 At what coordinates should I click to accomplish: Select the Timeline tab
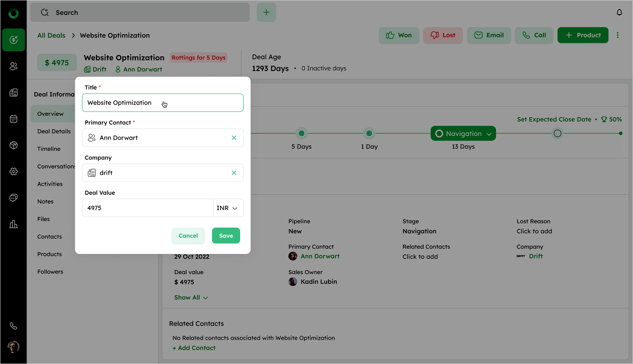point(49,149)
